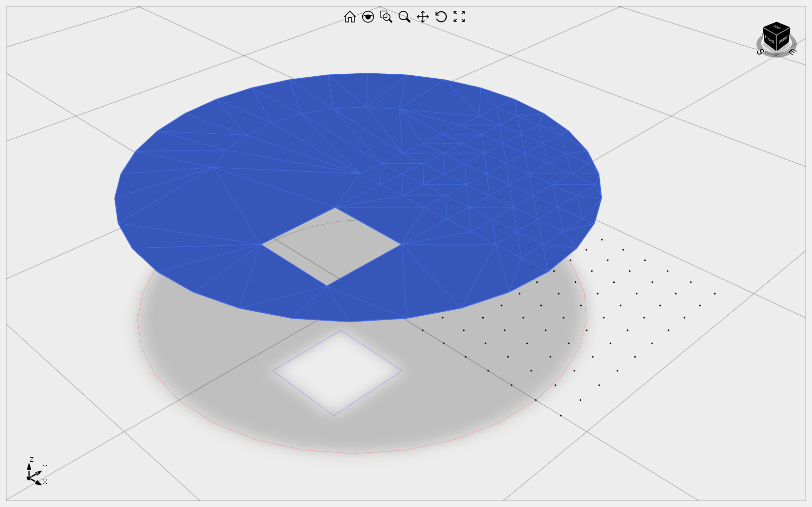The height and width of the screenshot is (507, 812).
Task: Click the Z axis arrow of triad
Action: [x=29, y=467]
